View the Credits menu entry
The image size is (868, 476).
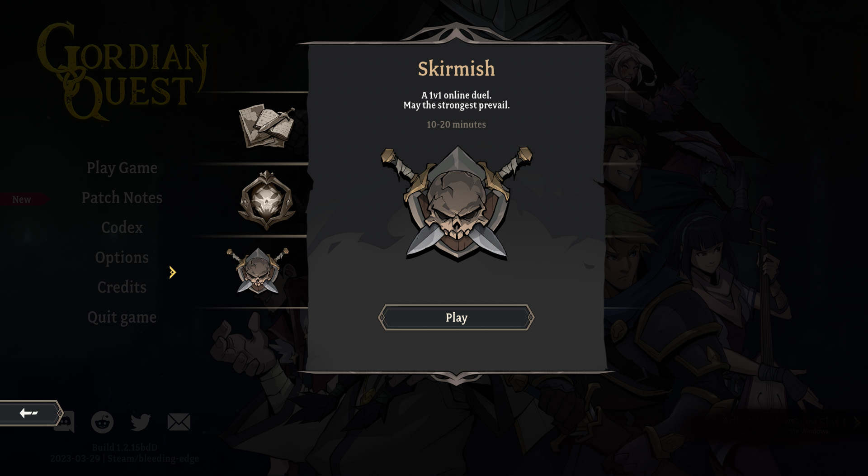122,287
